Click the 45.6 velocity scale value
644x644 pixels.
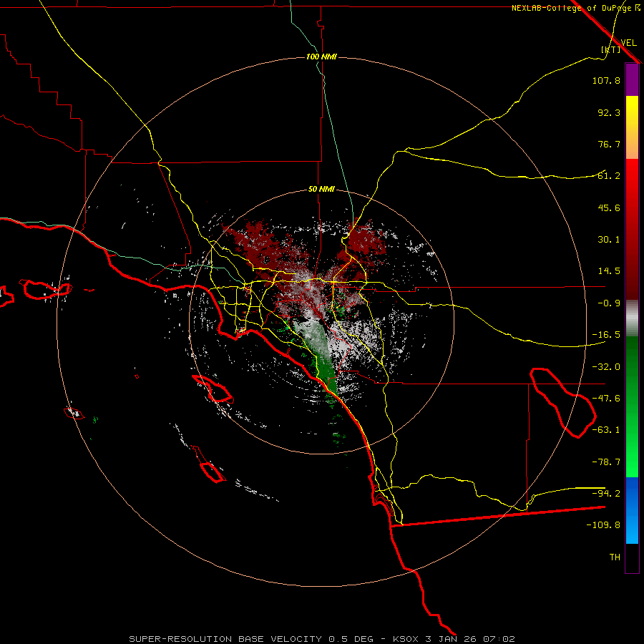pos(609,208)
